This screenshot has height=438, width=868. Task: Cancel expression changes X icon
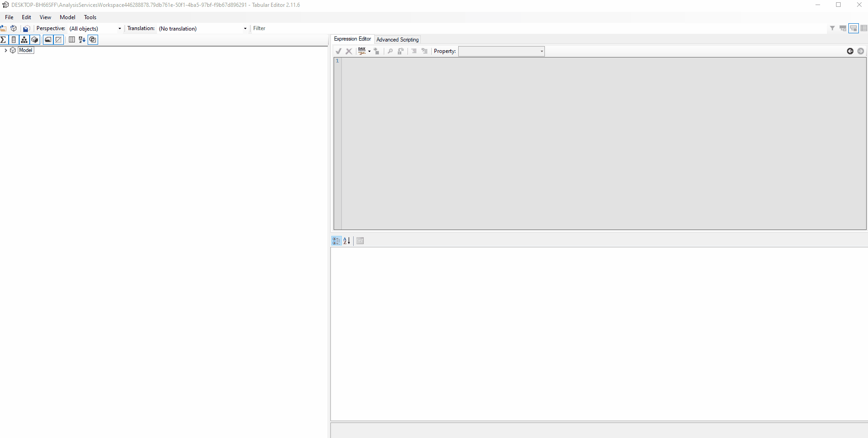349,51
